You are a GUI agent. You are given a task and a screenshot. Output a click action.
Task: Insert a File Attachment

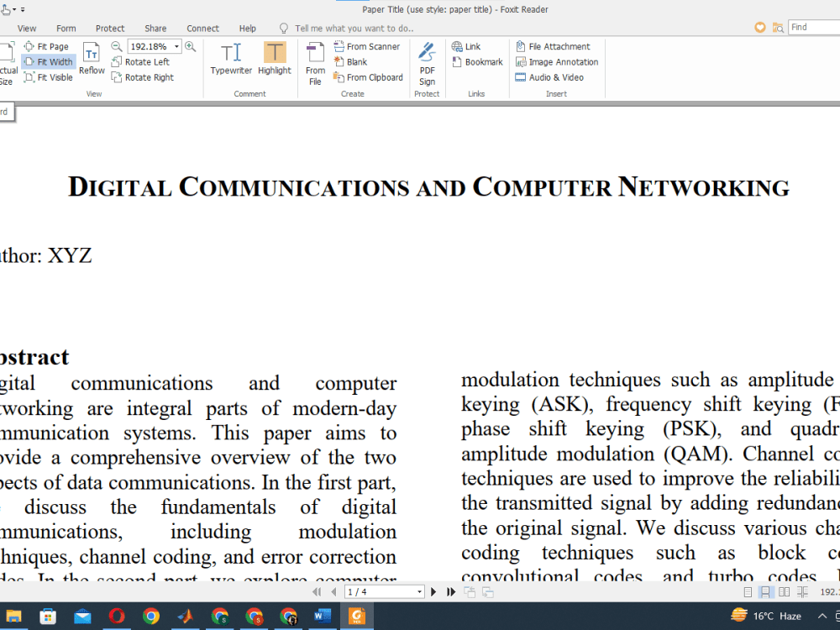click(x=553, y=46)
